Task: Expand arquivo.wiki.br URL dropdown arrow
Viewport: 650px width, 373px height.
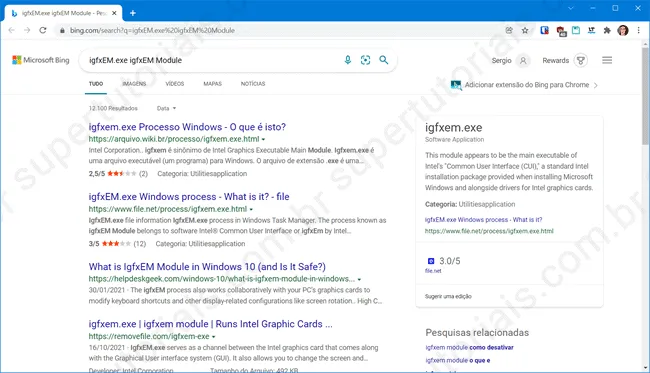Action: click(263, 139)
